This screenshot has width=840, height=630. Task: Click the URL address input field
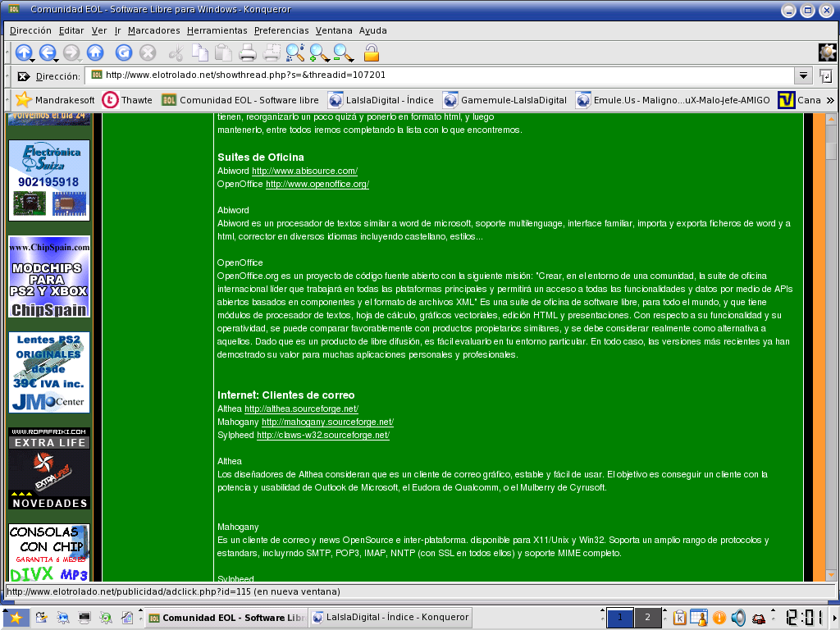coord(441,75)
